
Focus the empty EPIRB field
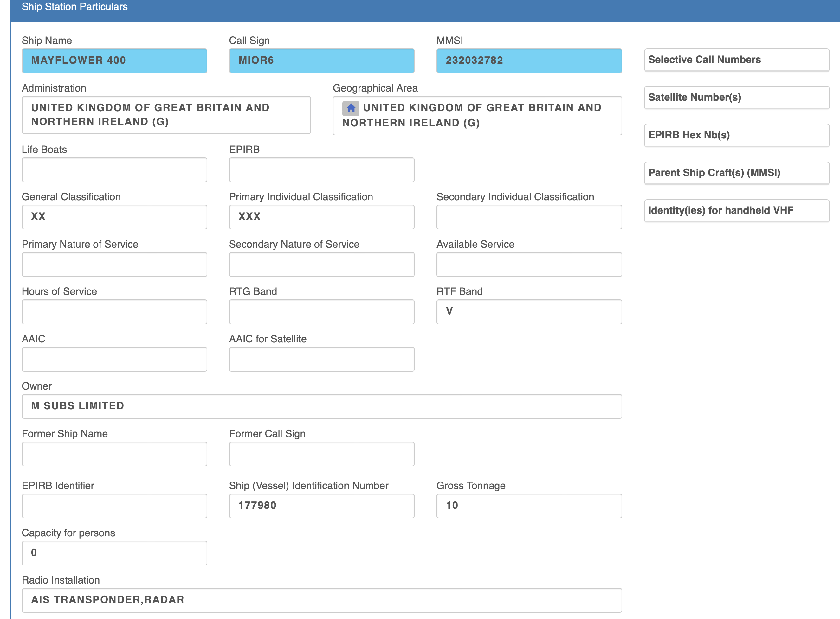322,170
